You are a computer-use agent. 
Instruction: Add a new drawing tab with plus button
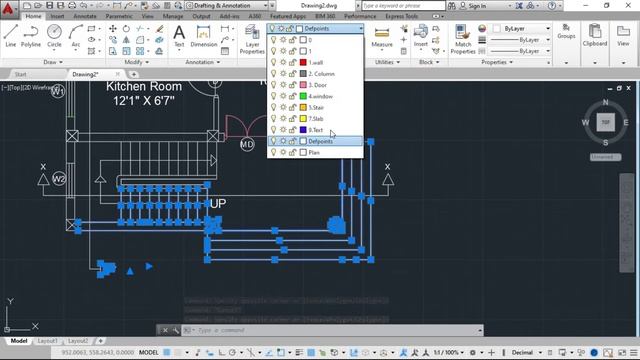133,74
